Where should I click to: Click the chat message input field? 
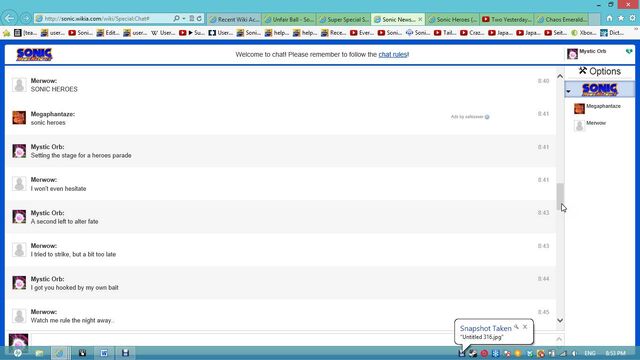tap(294, 340)
